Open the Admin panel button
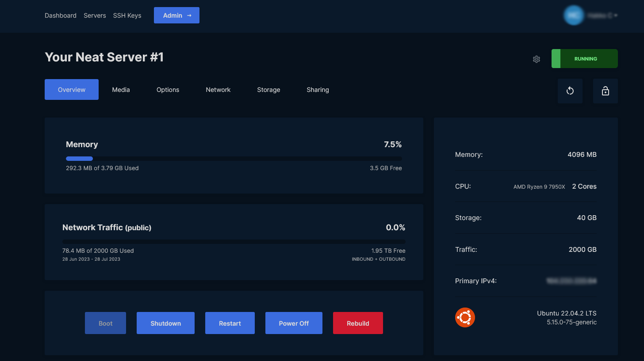Viewport: 644px width, 361px height. pyautogui.click(x=176, y=15)
